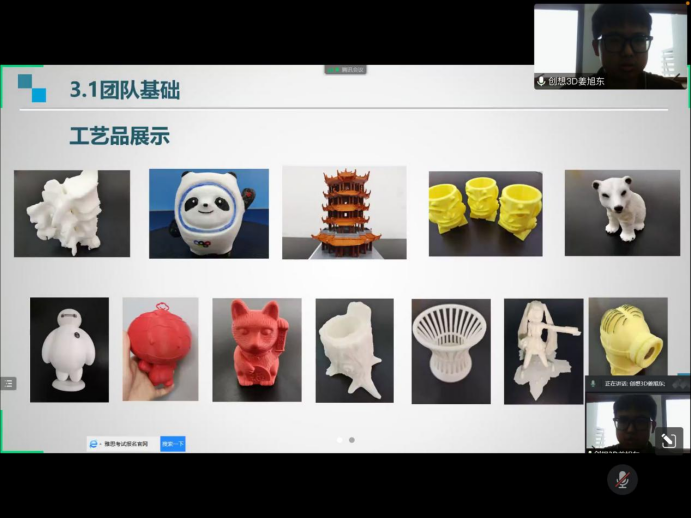The image size is (692, 519).
Task: Select the white polar bear figurine image
Action: (621, 212)
